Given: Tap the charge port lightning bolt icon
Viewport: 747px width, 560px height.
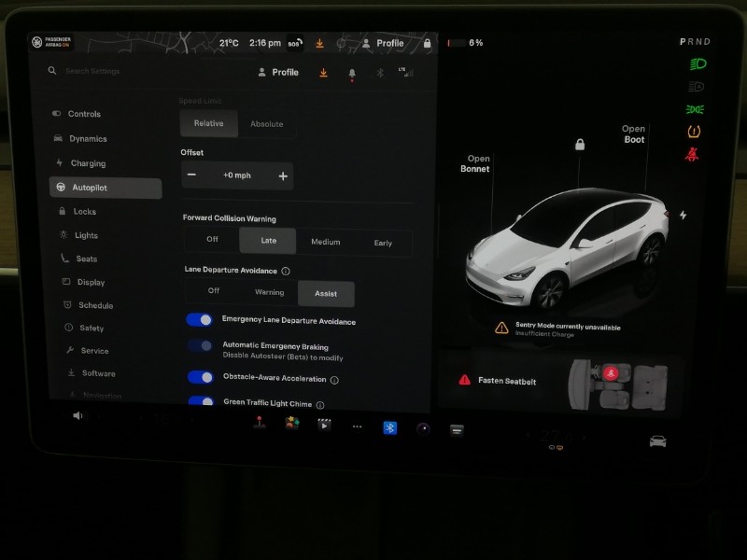Looking at the screenshot, I should [x=684, y=216].
